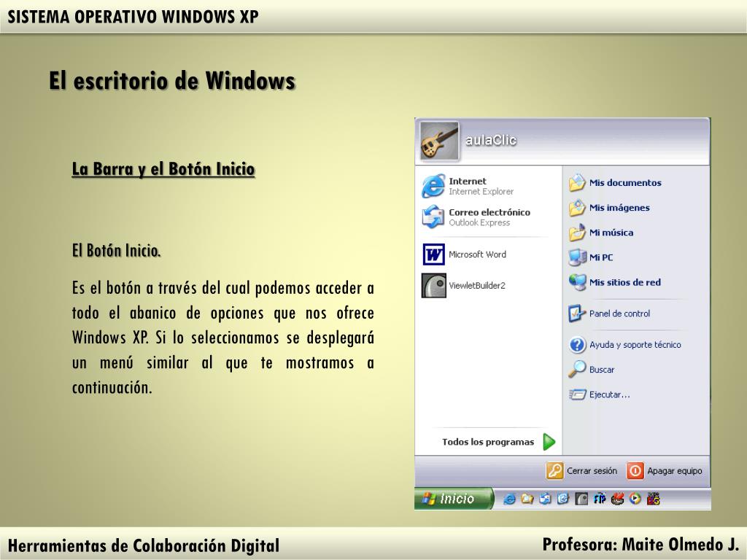Screen dimensions: 747x560
Task: Select Buscar in the start menu
Action: click(x=592, y=370)
